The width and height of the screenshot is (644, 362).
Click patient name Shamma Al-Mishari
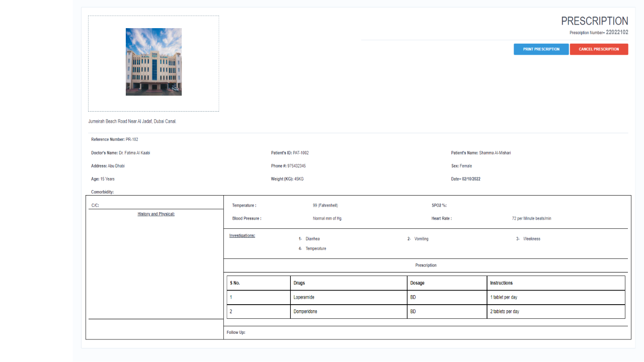point(492,153)
